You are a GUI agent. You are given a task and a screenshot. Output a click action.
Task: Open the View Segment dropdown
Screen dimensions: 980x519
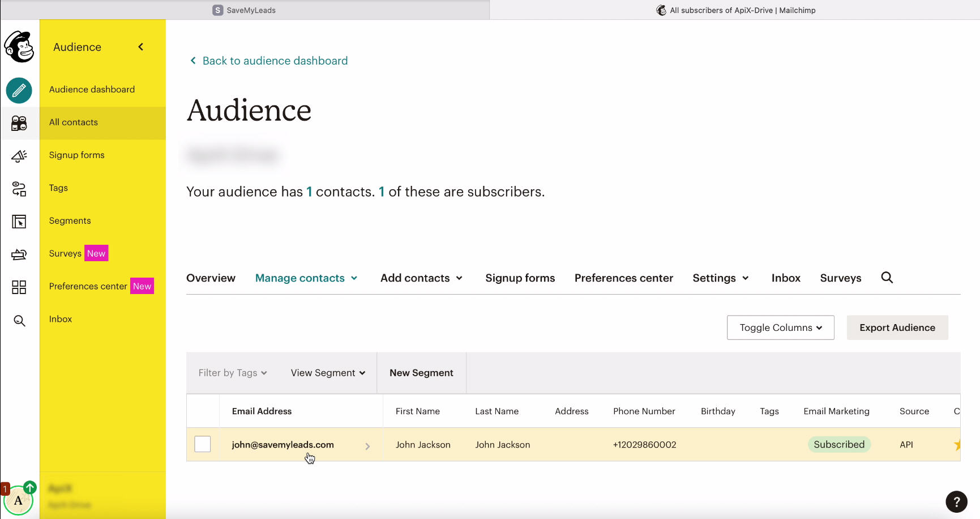(x=328, y=373)
